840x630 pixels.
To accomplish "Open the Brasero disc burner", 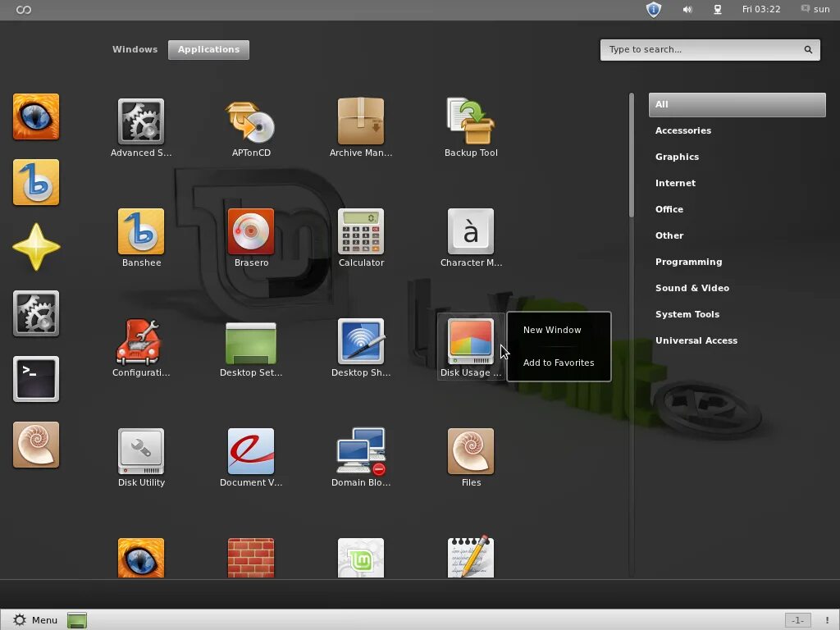I will (251, 237).
